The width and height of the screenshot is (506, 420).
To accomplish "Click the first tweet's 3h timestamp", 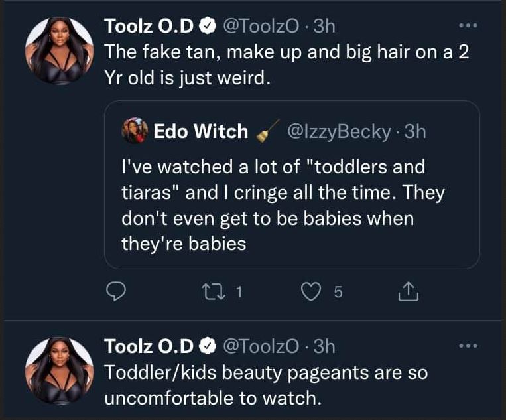I will (x=322, y=26).
